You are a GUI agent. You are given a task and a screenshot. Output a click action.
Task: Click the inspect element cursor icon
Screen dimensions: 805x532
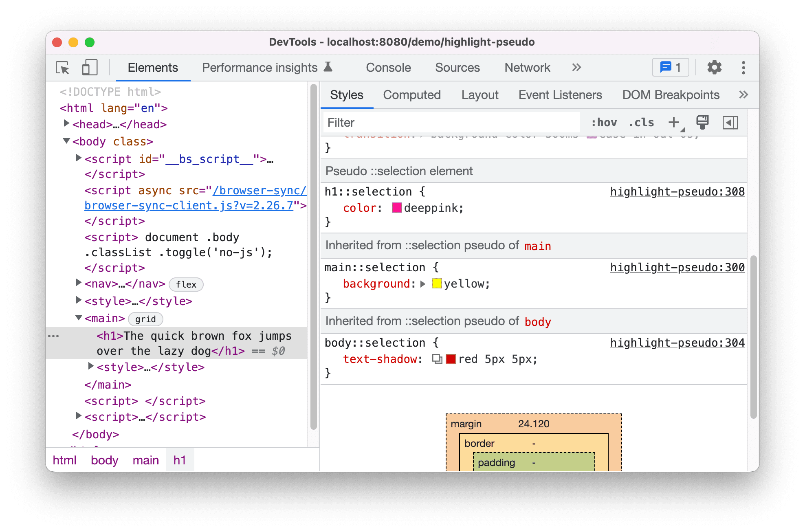pos(61,66)
